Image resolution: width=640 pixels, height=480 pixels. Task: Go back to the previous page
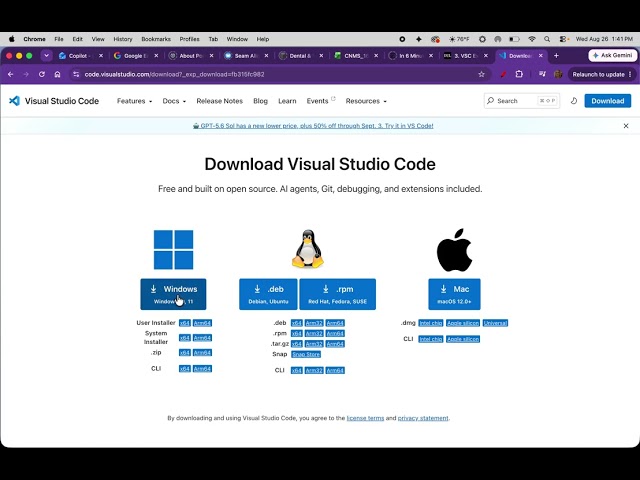pyautogui.click(x=11, y=74)
